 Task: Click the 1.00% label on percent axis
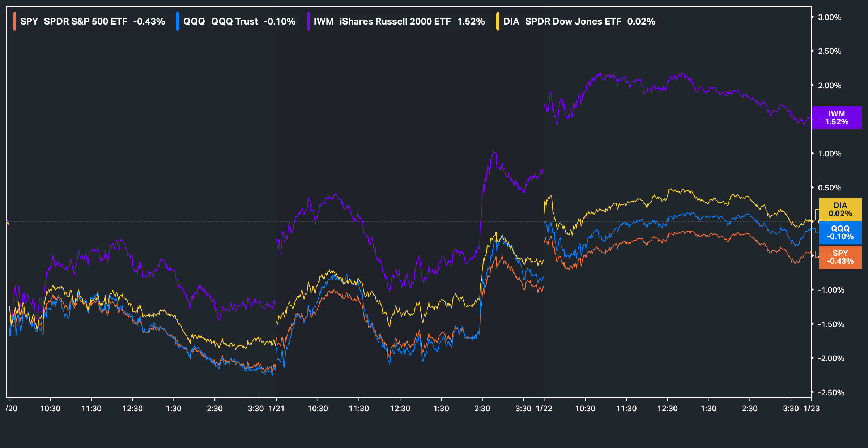[x=830, y=154]
